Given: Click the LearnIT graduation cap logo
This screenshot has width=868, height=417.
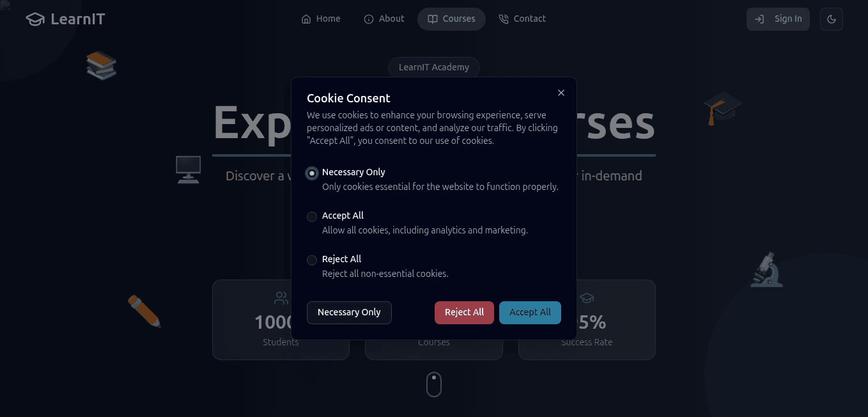Looking at the screenshot, I should click(x=35, y=19).
